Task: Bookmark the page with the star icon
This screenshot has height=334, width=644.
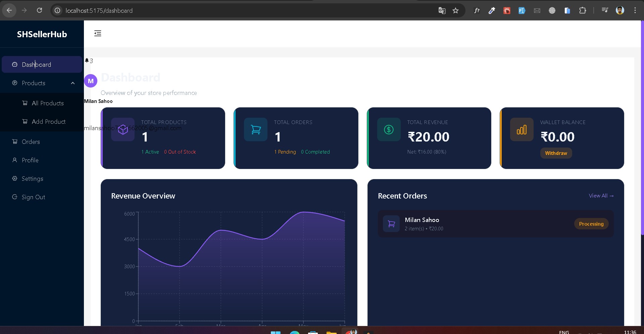Action: [x=455, y=11]
